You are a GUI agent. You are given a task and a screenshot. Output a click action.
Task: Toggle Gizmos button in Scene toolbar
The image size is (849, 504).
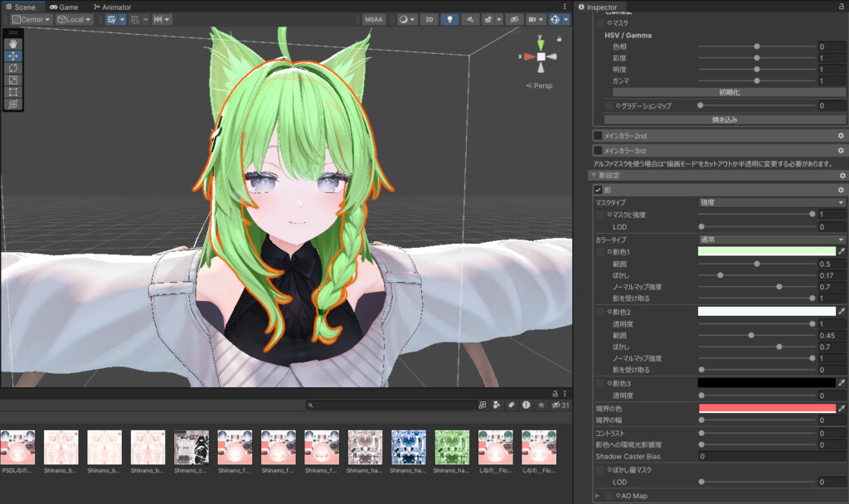point(555,20)
